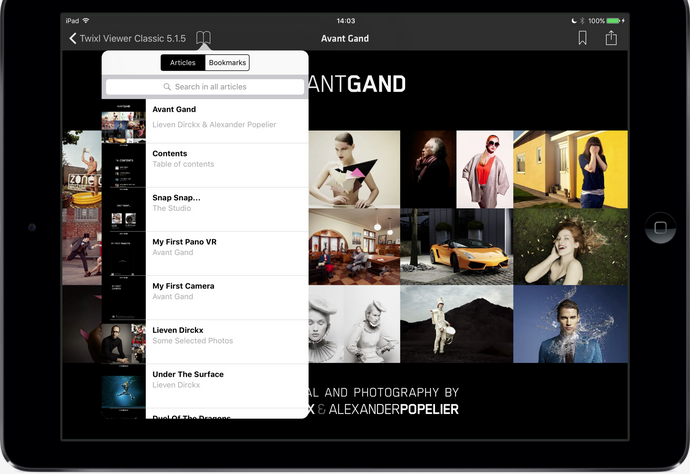Viewport: 690px width, 474px height.
Task: Tap the yellow house photo
Action: 570,169
